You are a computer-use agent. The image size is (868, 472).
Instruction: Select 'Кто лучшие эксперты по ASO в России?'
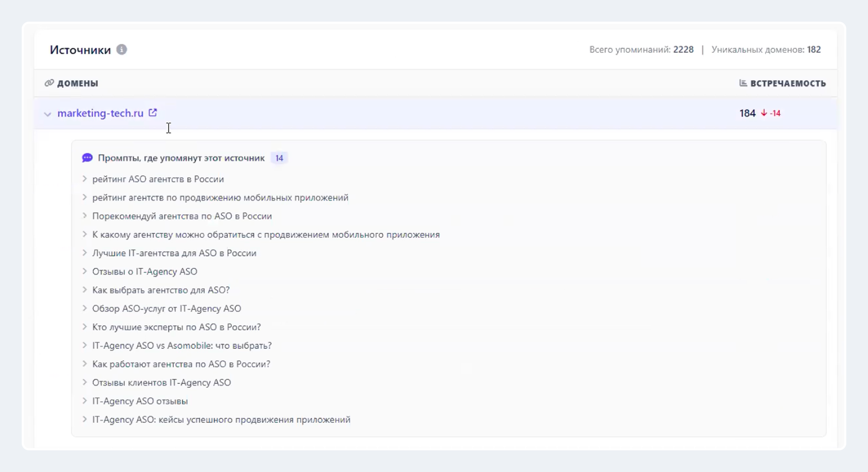click(176, 327)
